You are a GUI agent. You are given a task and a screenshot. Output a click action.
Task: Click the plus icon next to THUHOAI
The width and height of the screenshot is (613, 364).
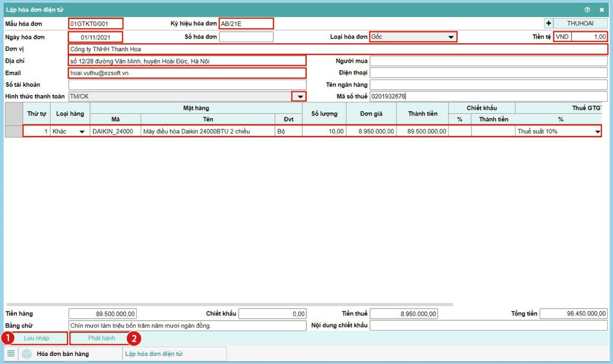(x=548, y=23)
